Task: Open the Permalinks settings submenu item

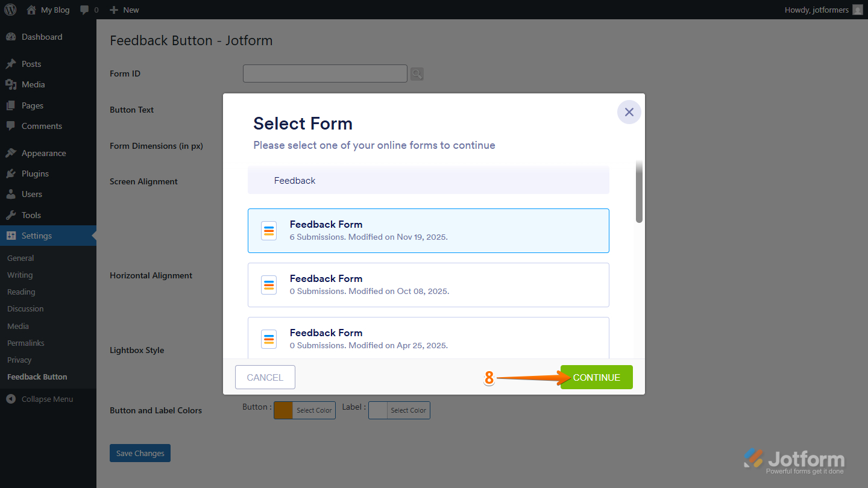Action: pos(26,343)
